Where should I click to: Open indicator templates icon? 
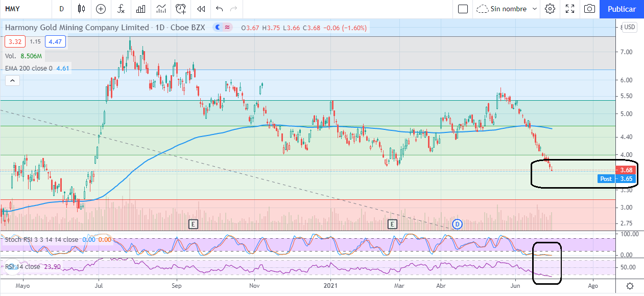pos(161,9)
